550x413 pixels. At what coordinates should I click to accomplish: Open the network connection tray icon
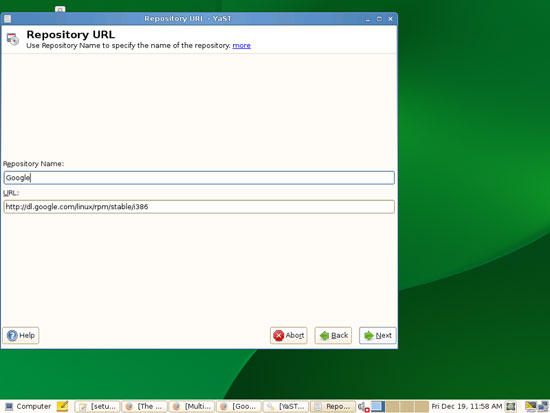point(543,407)
